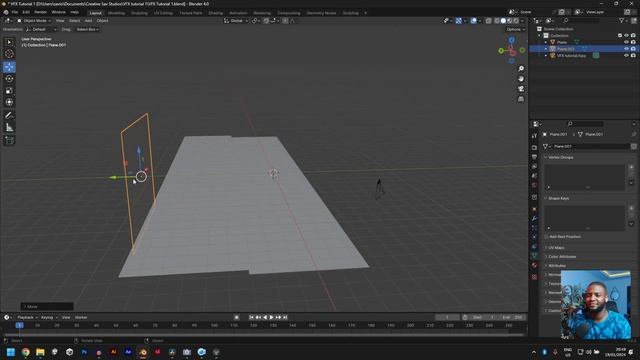Hide Plane.001 using its eye icon
Image resolution: width=640 pixels, height=360 pixels.
click(626, 49)
